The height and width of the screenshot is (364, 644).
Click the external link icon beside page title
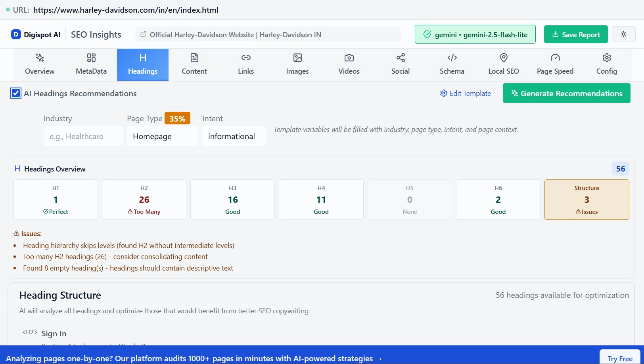pyautogui.click(x=144, y=34)
